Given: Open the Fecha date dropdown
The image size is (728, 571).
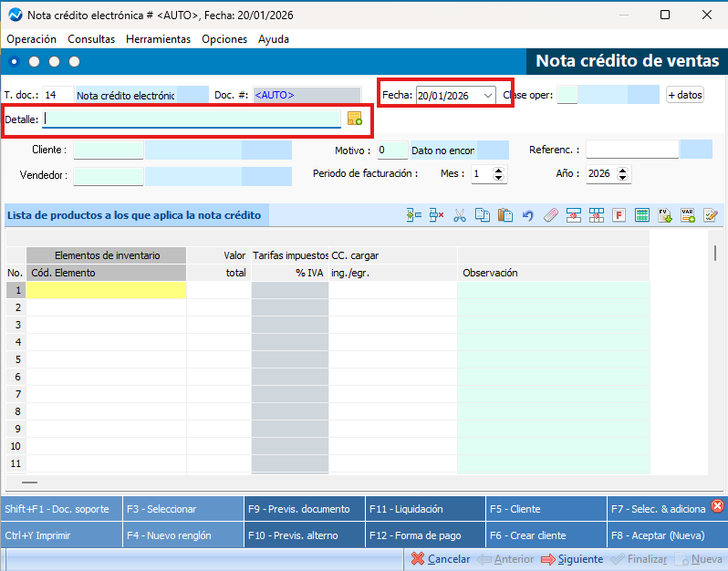Looking at the screenshot, I should [x=488, y=95].
